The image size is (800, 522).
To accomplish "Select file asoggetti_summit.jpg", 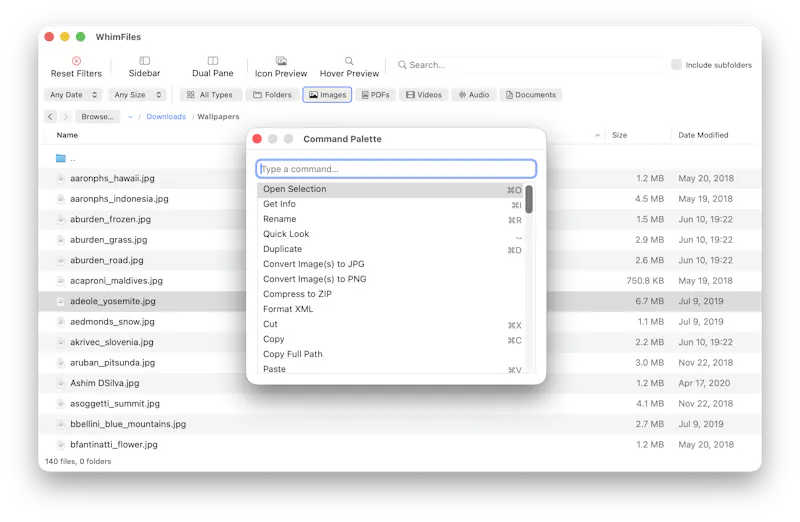I will tap(115, 404).
